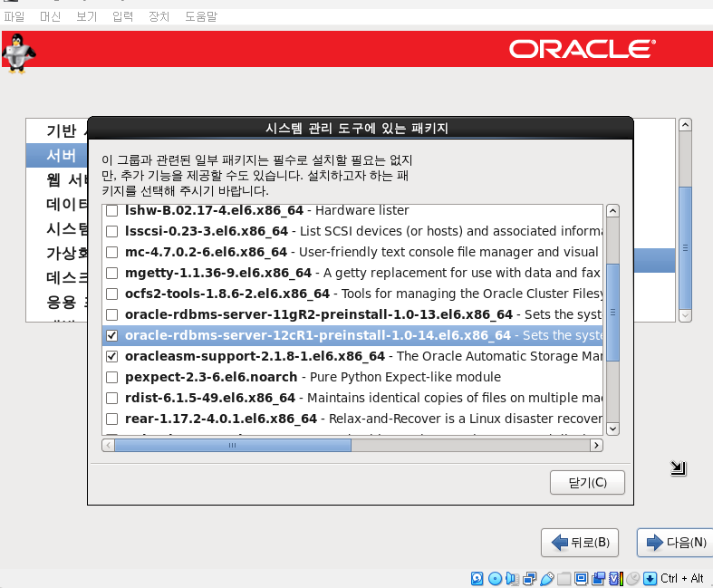This screenshot has width=713, height=588.
Task: Click horizontal scrollbar left arrow
Action: 108,445
